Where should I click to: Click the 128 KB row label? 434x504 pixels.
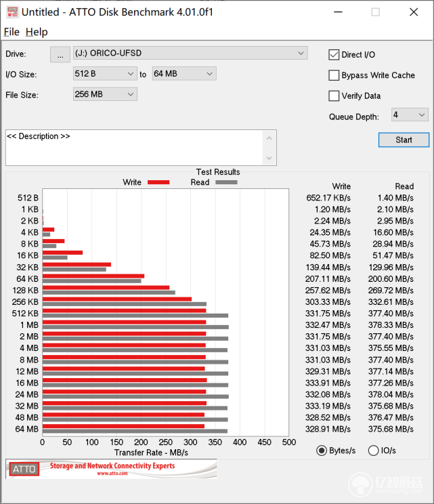25,290
